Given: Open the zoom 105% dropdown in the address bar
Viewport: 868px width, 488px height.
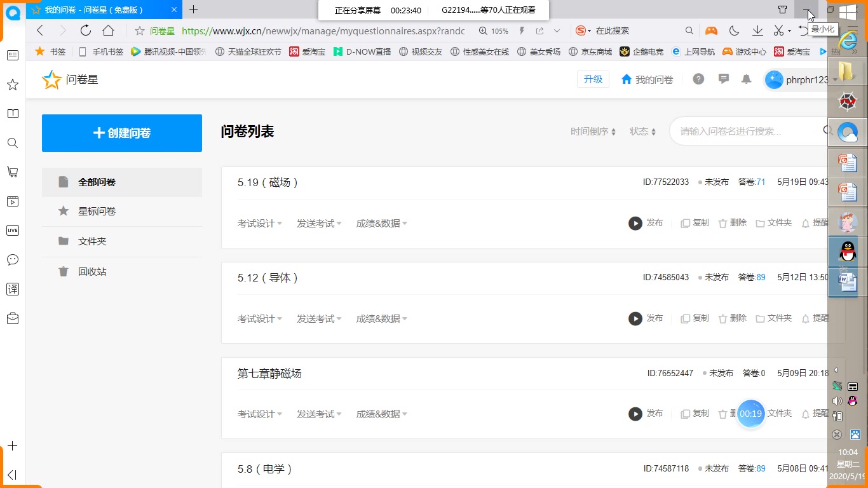Looking at the screenshot, I should pos(494,30).
